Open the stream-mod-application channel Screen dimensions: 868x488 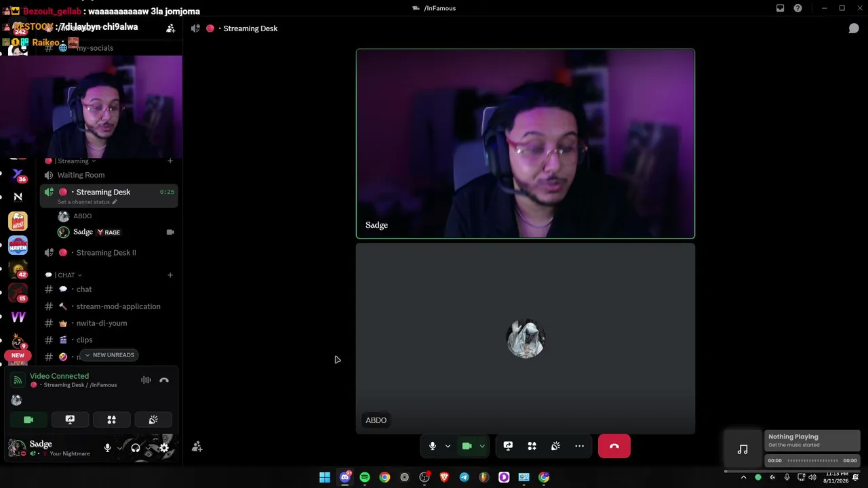coord(109,306)
